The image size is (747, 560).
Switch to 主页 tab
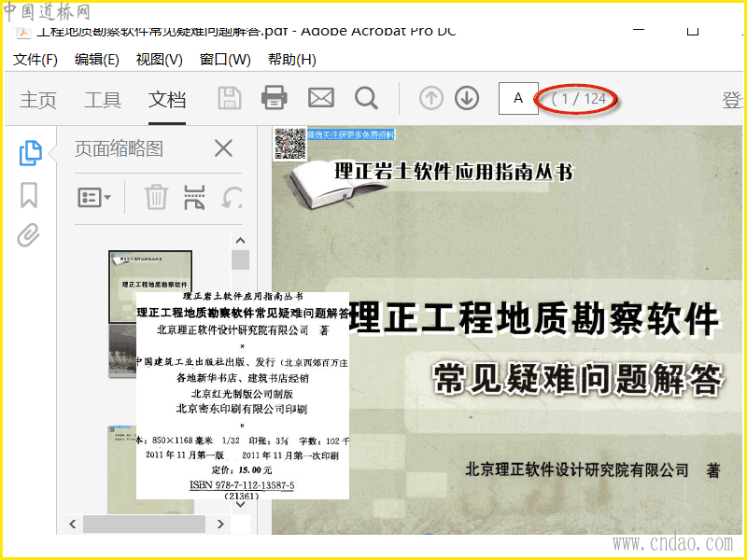point(38,100)
